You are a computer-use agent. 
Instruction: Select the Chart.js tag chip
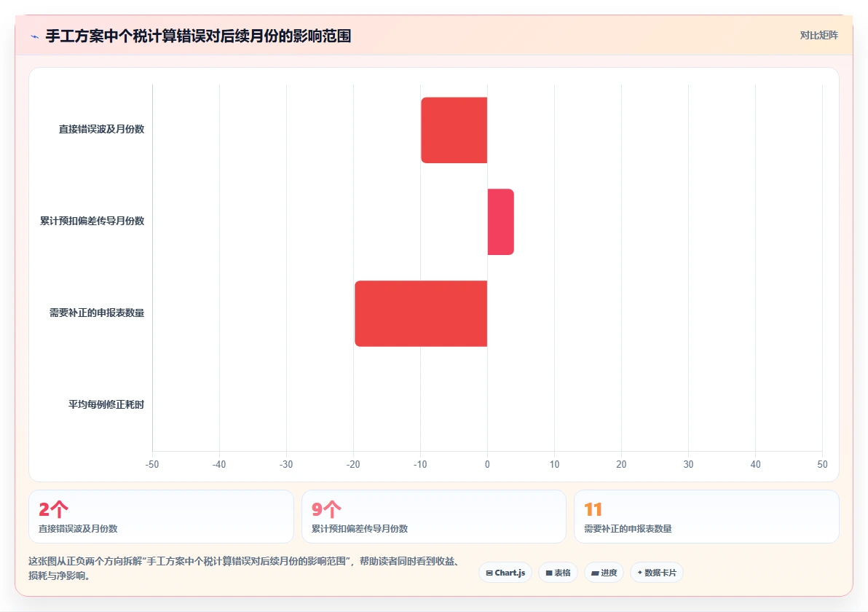[505, 573]
